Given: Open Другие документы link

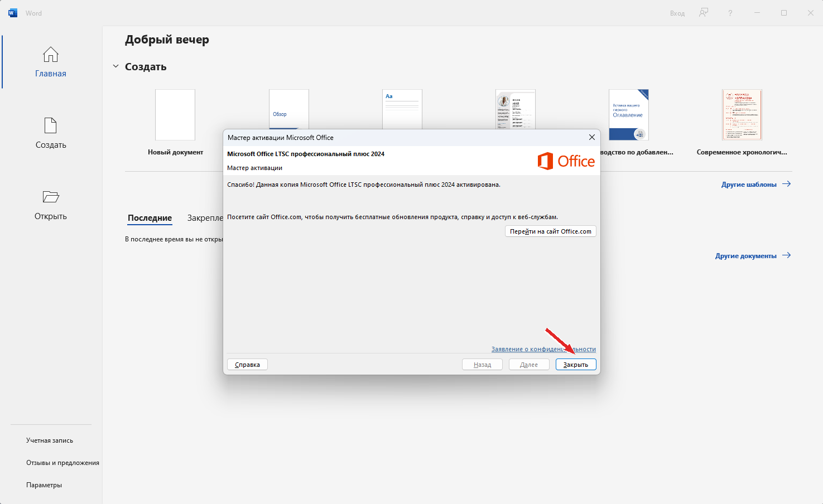Looking at the screenshot, I should (753, 255).
